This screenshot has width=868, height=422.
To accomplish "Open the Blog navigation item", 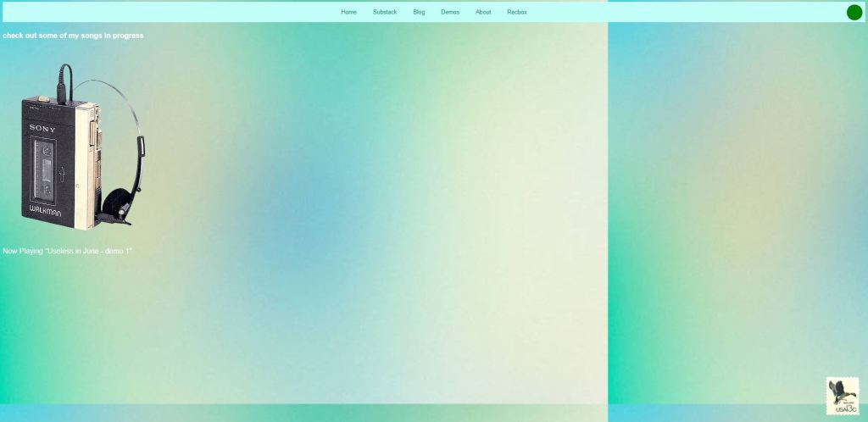I will point(419,12).
